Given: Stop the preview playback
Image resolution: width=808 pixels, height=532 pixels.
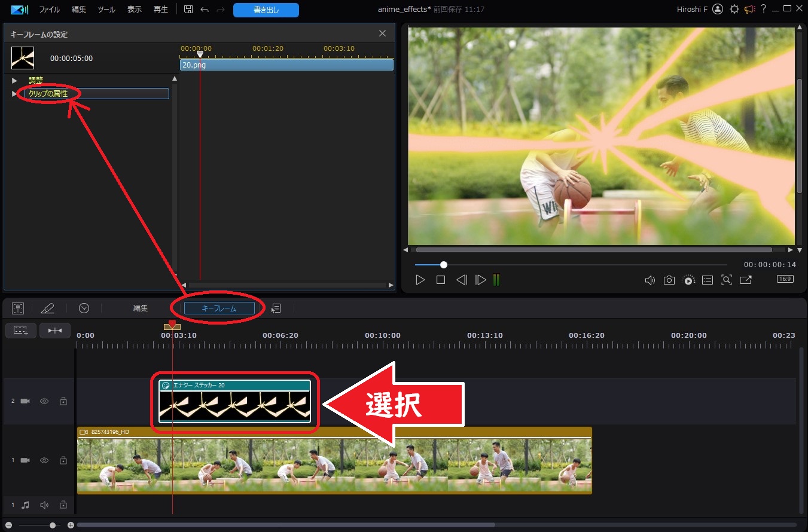Looking at the screenshot, I should coord(441,280).
